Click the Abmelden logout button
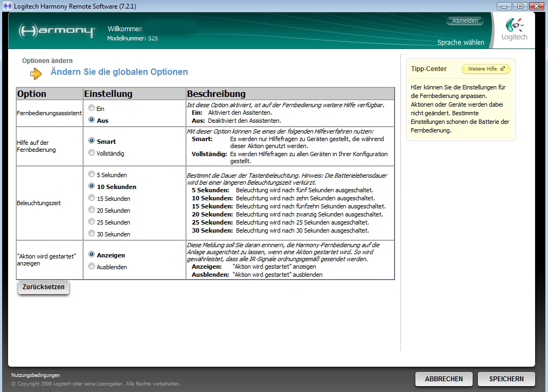Image resolution: width=548 pixels, height=392 pixels. [x=464, y=21]
